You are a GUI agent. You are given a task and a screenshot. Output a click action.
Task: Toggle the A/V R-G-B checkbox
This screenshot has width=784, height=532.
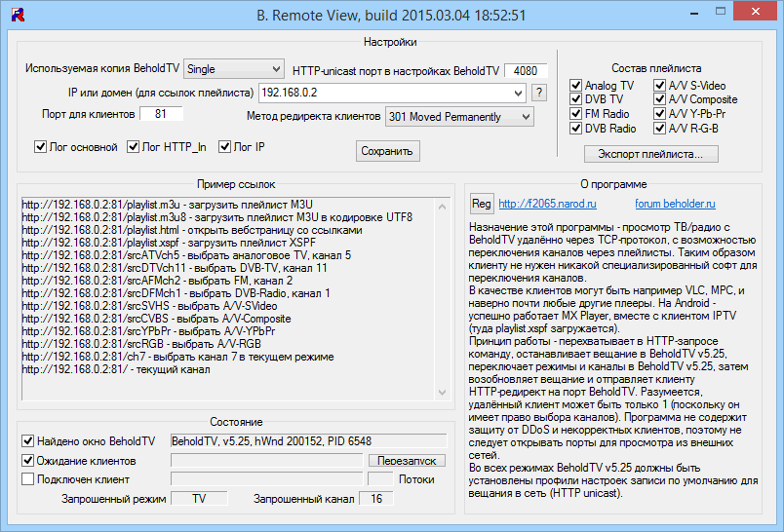[x=660, y=128]
